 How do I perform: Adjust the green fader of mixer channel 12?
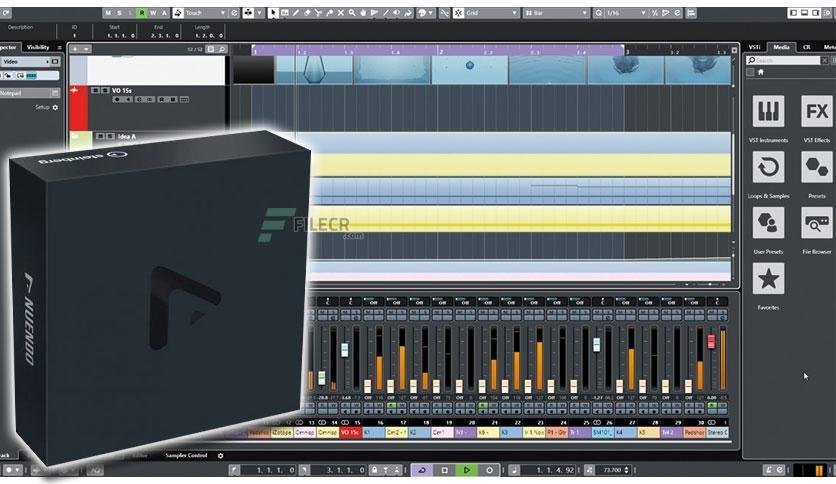pyautogui.click(x=321, y=378)
